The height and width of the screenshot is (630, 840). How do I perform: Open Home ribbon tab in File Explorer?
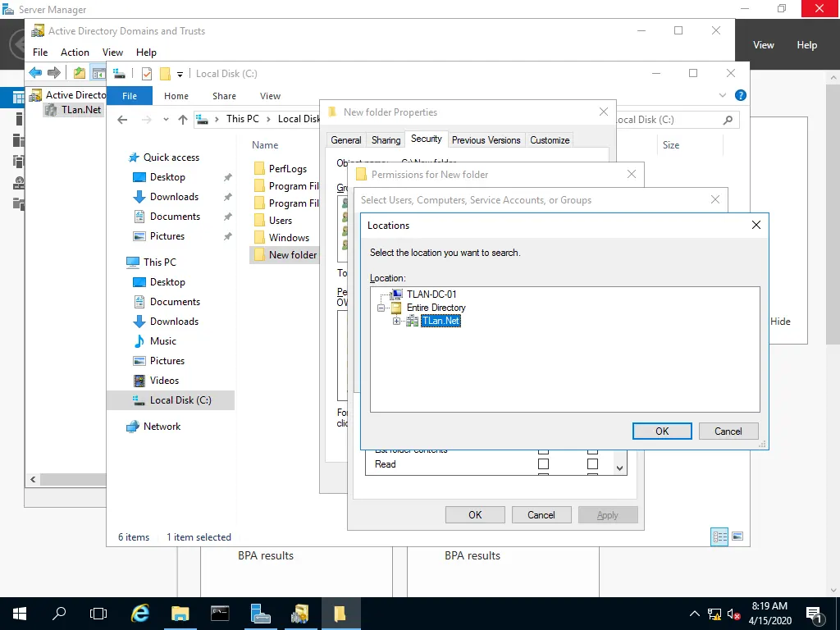(176, 96)
